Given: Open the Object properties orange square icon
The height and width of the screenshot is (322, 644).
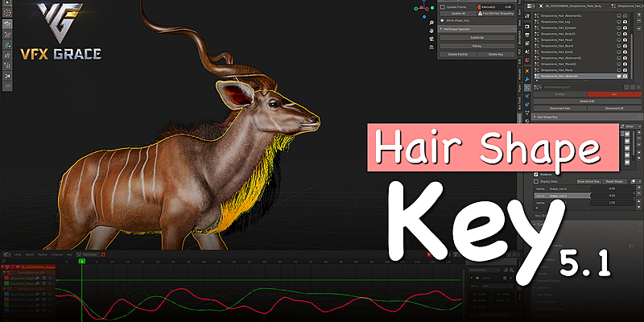Looking at the screenshot, I should (527, 71).
